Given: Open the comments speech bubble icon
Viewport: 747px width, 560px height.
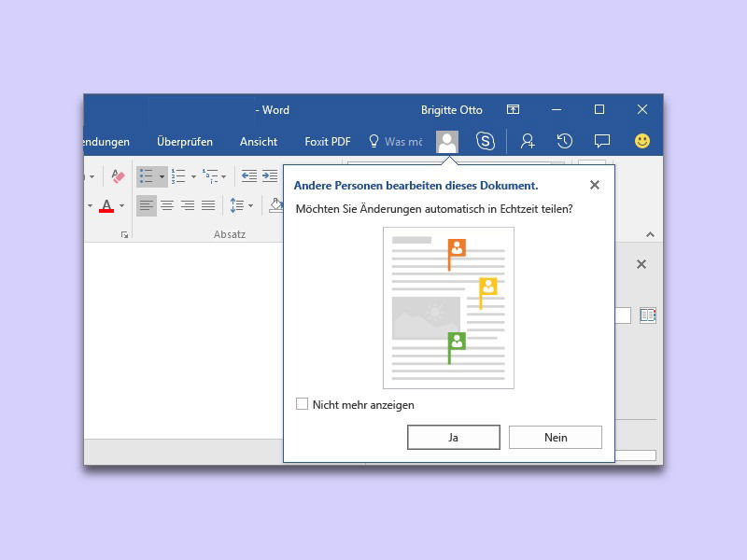Looking at the screenshot, I should click(x=602, y=141).
